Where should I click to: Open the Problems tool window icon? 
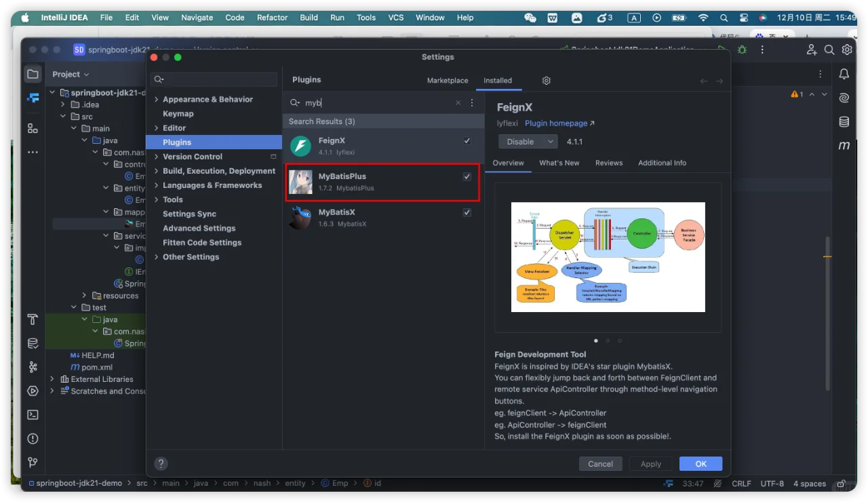33,438
